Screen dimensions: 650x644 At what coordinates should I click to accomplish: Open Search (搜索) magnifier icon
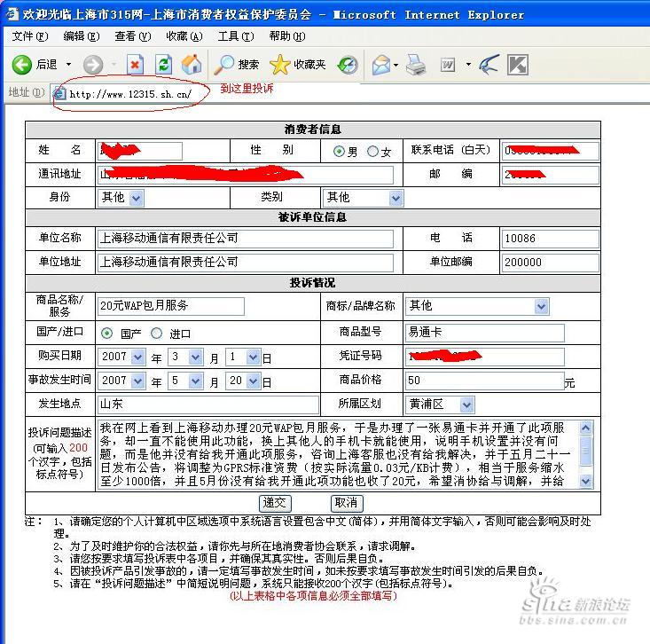click(223, 65)
